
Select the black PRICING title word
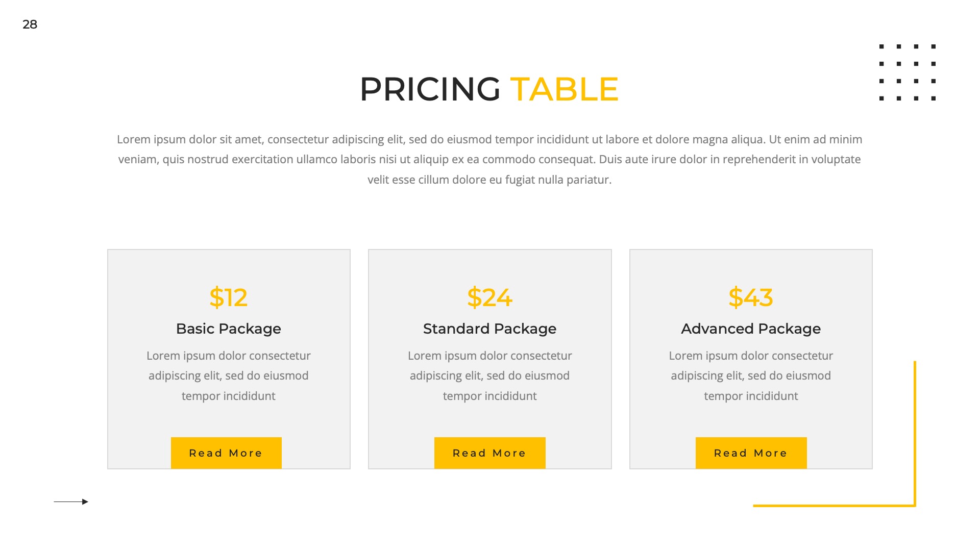tap(430, 89)
